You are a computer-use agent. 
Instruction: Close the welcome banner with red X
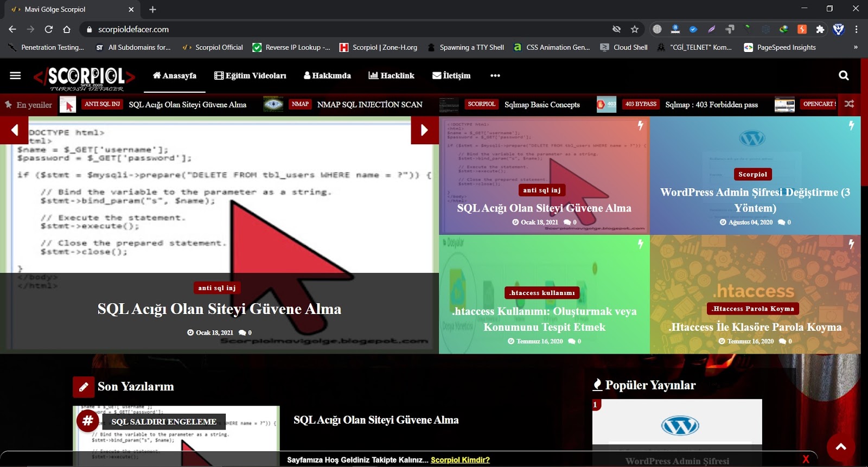click(x=806, y=459)
